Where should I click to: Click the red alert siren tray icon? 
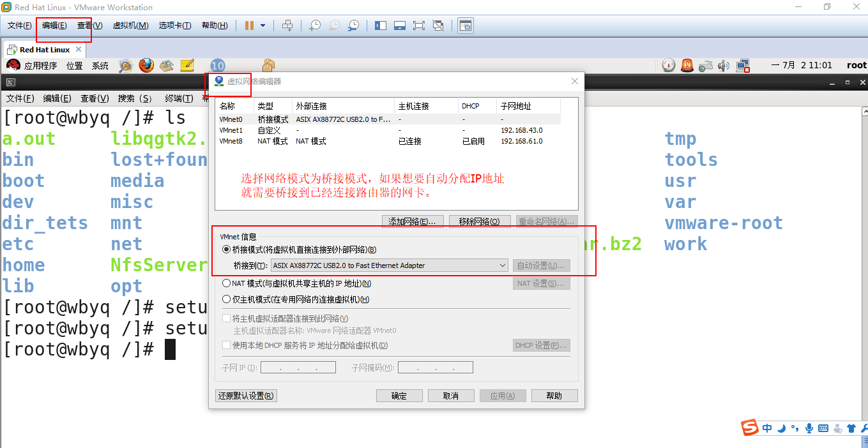687,65
